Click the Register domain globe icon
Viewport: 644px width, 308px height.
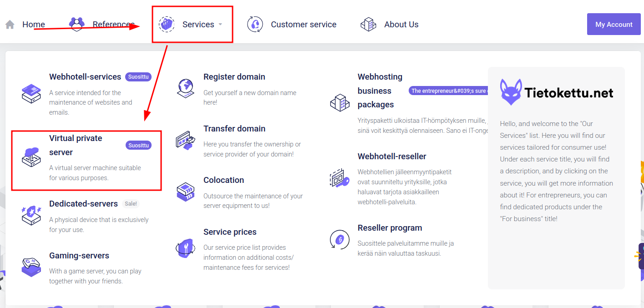[x=185, y=88]
